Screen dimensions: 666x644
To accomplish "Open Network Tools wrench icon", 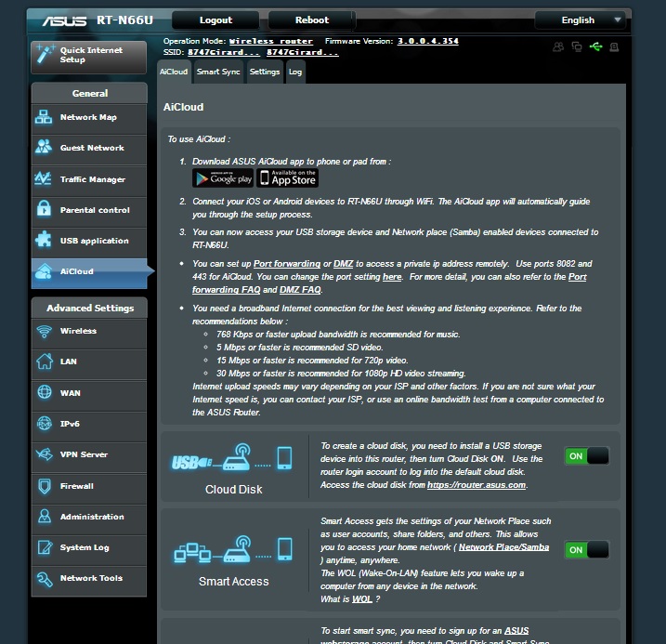I will click(45, 579).
